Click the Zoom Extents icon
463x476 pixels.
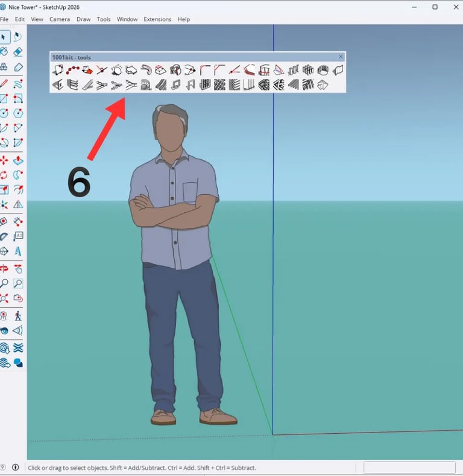[x=4, y=299]
